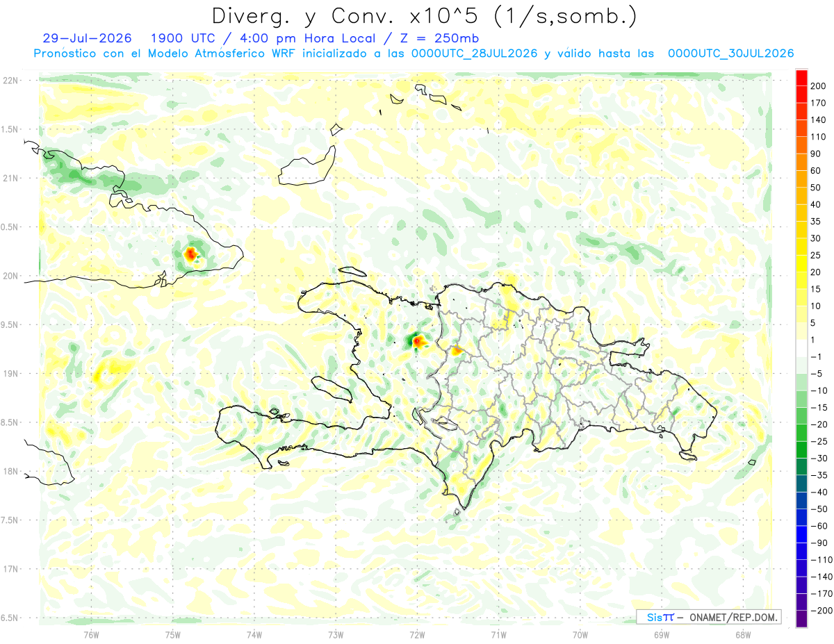Viewport: 834px width, 644px height.
Task: Click the "200" color bar label
Action: (818, 85)
